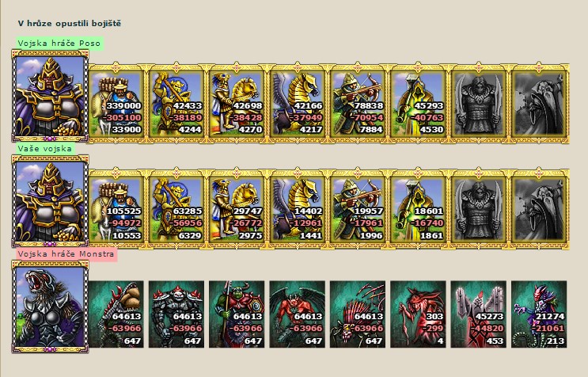
Task: Click the Monstra beast hero portrait
Action: pos(50,307)
